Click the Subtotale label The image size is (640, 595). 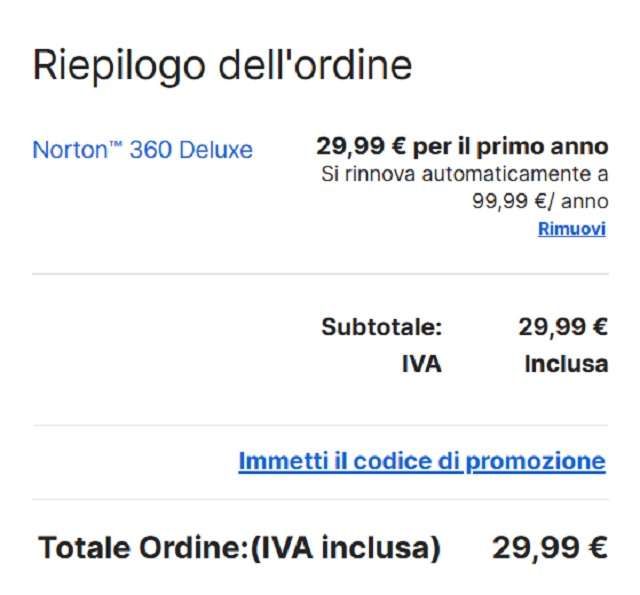[x=381, y=328]
